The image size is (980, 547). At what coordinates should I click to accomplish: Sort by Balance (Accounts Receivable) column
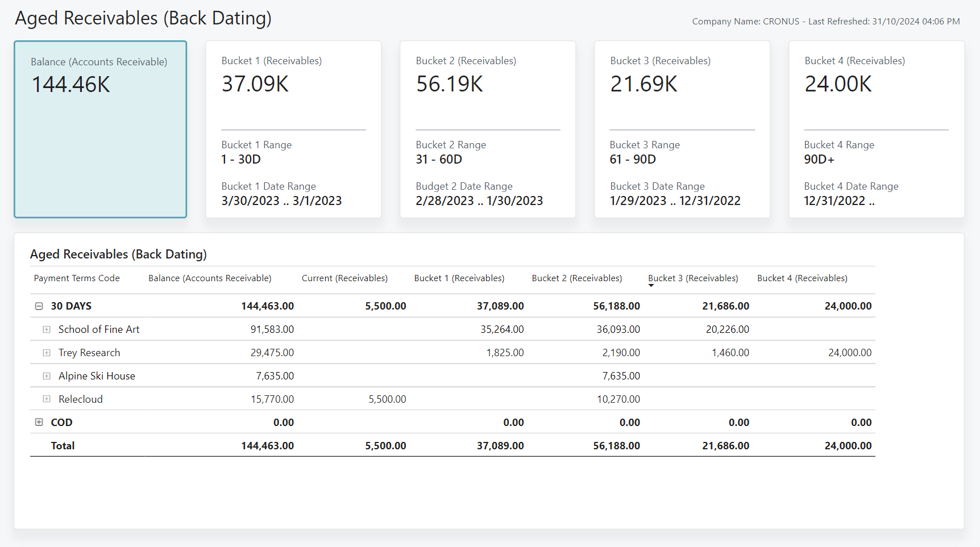209,278
